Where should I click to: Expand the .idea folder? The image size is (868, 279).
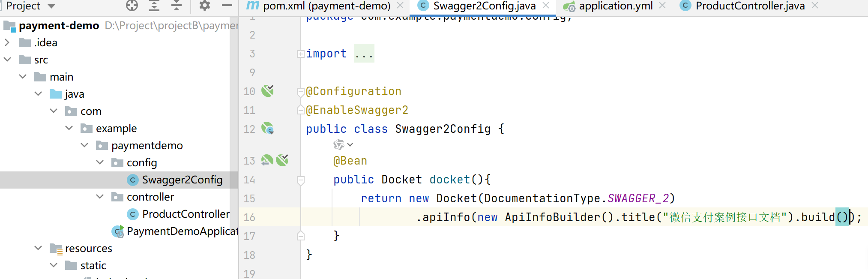coord(7,42)
